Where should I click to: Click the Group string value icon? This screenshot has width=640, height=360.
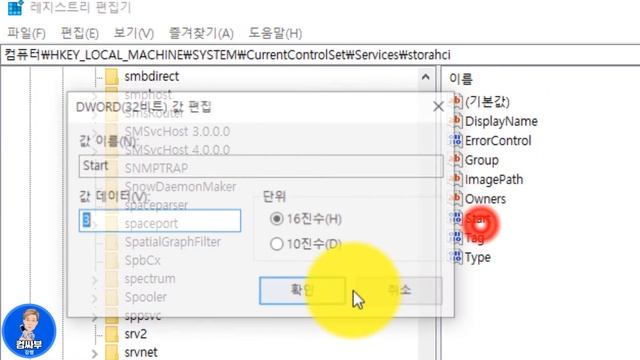(456, 160)
